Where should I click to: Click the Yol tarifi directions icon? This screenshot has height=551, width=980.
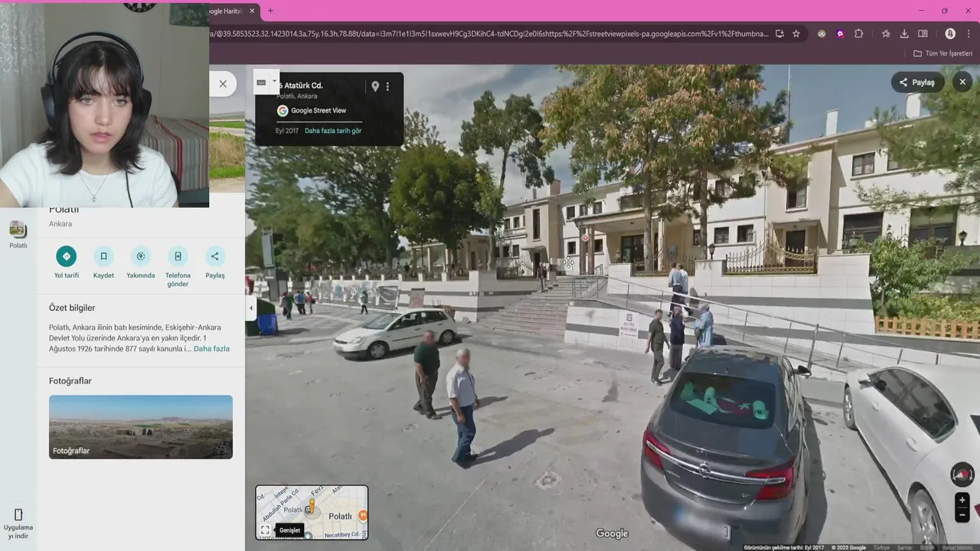click(x=66, y=256)
